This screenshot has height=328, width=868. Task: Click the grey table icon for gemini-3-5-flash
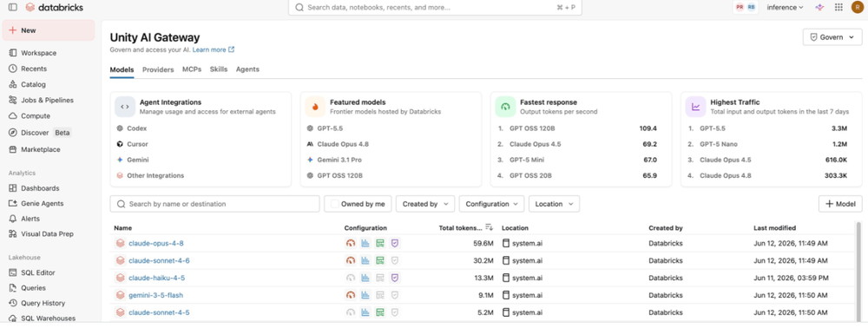tap(380, 295)
